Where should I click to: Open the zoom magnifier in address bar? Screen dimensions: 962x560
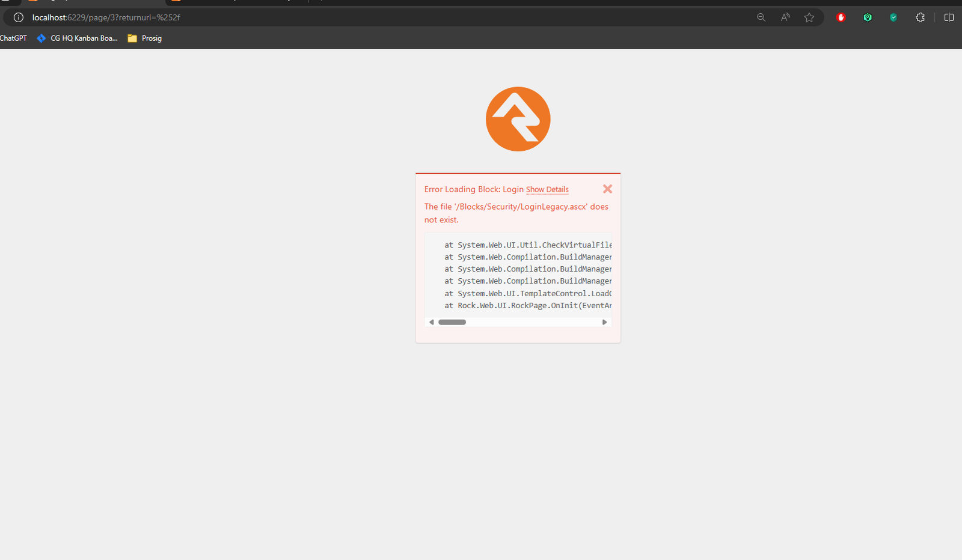click(761, 17)
